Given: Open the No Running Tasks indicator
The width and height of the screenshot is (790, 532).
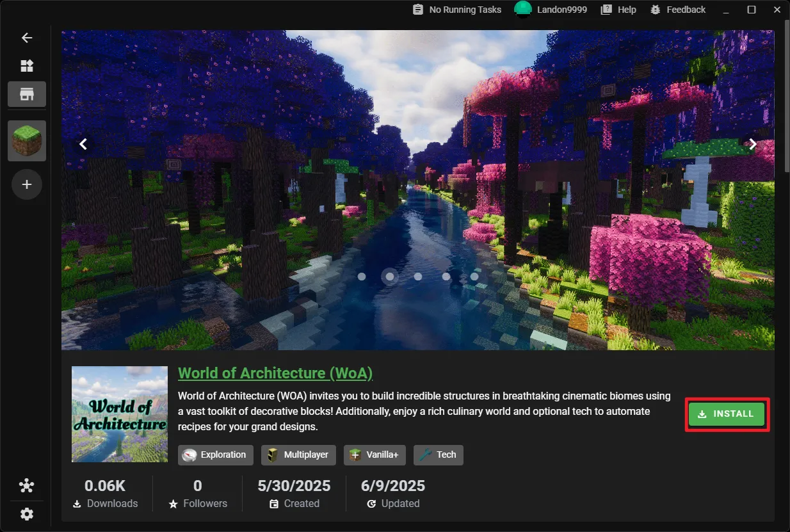Looking at the screenshot, I should 456,10.
